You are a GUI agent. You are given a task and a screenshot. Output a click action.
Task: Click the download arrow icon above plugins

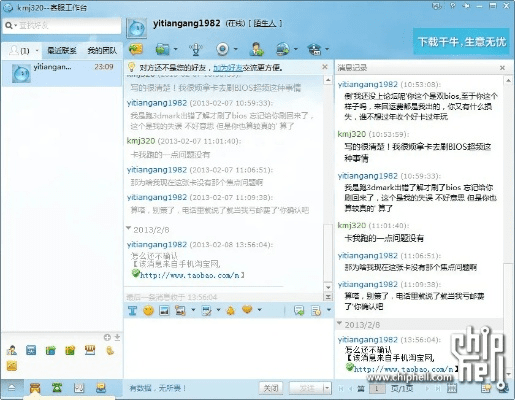[117, 337]
